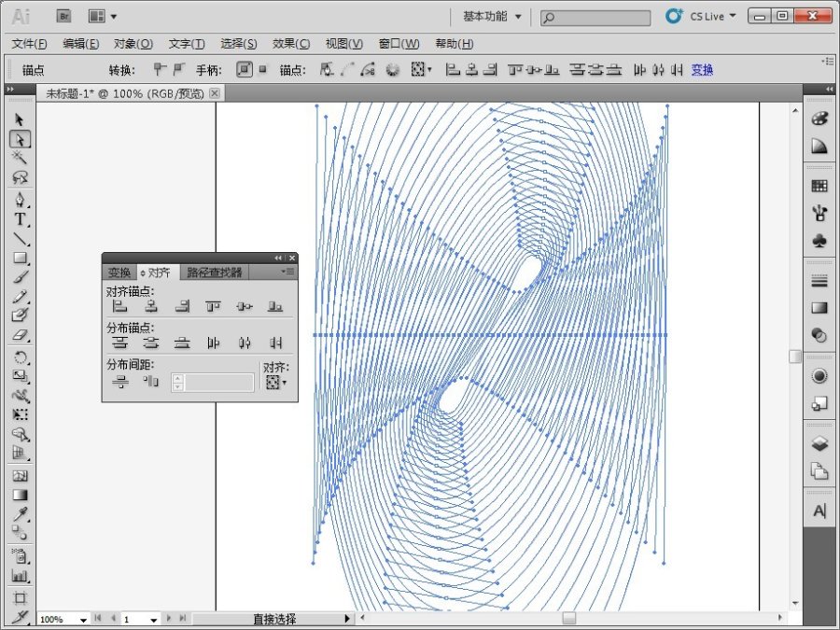Click vertical distribute top in Align panel

[x=120, y=343]
